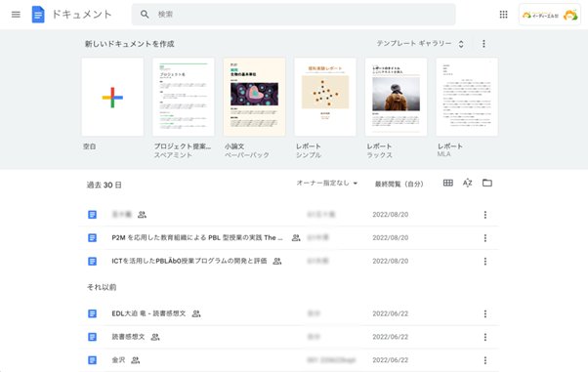The width and height of the screenshot is (588, 372).
Task: Click the Google Docs logo icon
Action: coord(38,15)
